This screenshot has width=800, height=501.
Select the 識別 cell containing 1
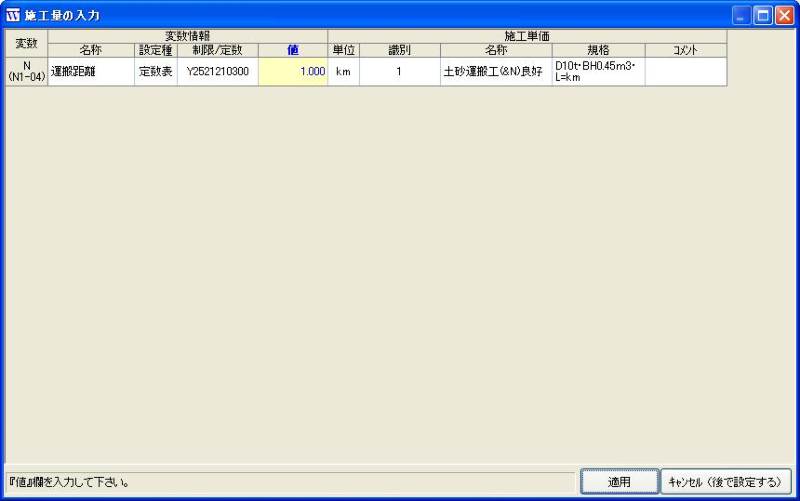click(x=399, y=72)
